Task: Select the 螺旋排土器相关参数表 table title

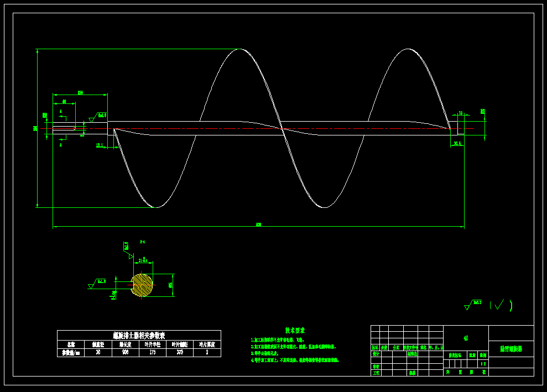Action: point(139,336)
